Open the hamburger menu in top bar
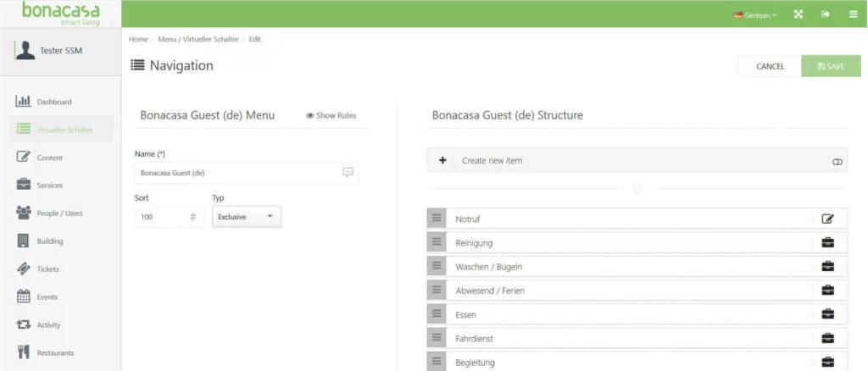Viewport: 868px width, 371px height. pyautogui.click(x=852, y=14)
